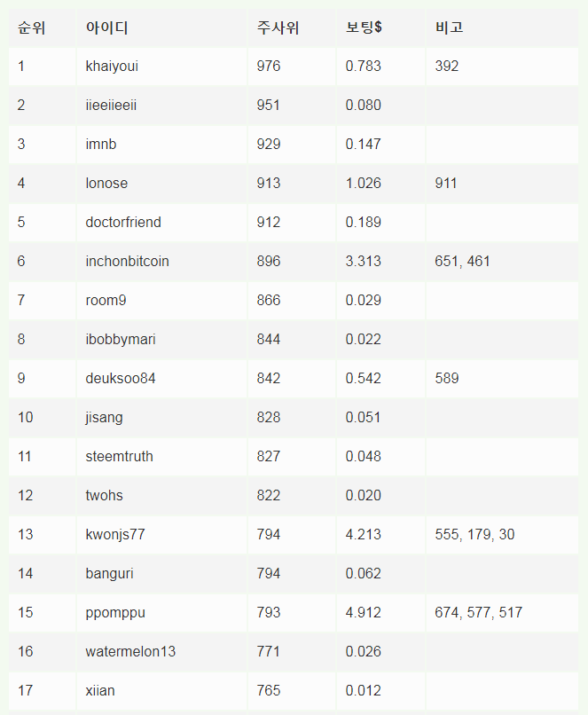Click the banguri username cell
This screenshot has width=588, height=715.
point(110,573)
